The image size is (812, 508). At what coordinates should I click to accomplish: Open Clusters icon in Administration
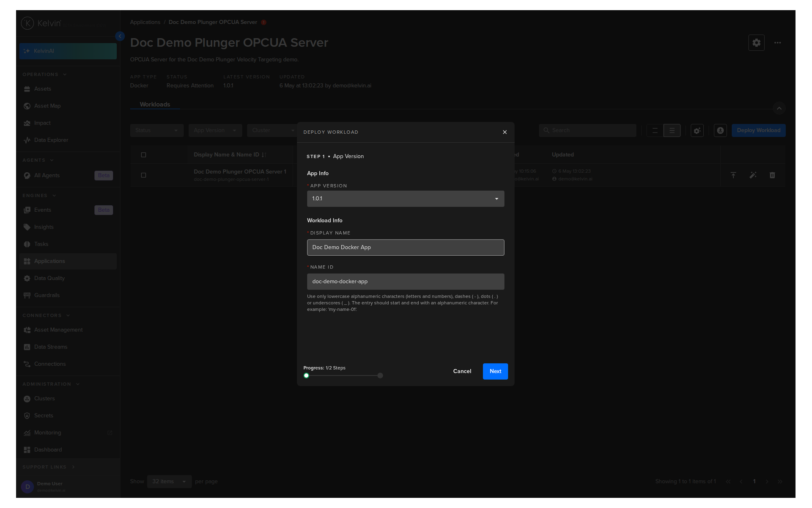27,399
